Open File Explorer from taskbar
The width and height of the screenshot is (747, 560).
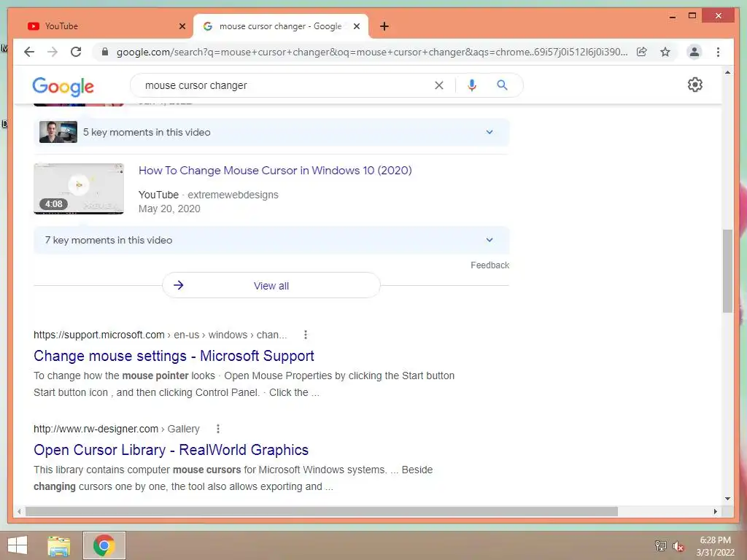58,545
